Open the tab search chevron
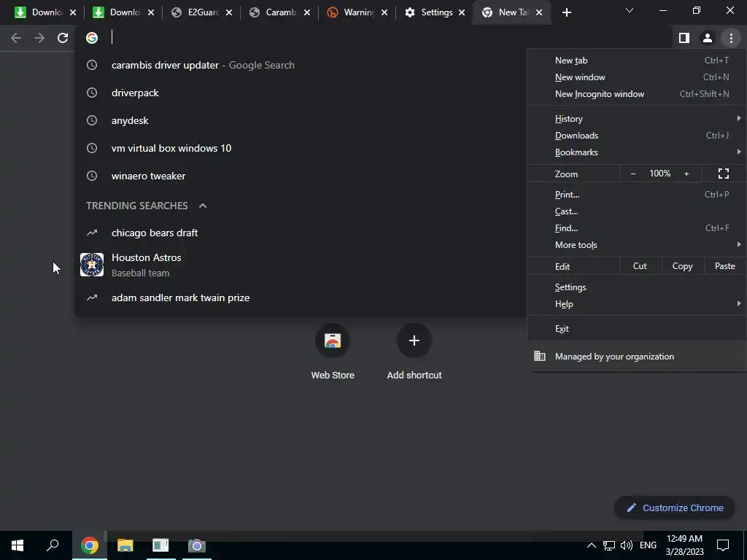The width and height of the screenshot is (747, 560). 630,10
